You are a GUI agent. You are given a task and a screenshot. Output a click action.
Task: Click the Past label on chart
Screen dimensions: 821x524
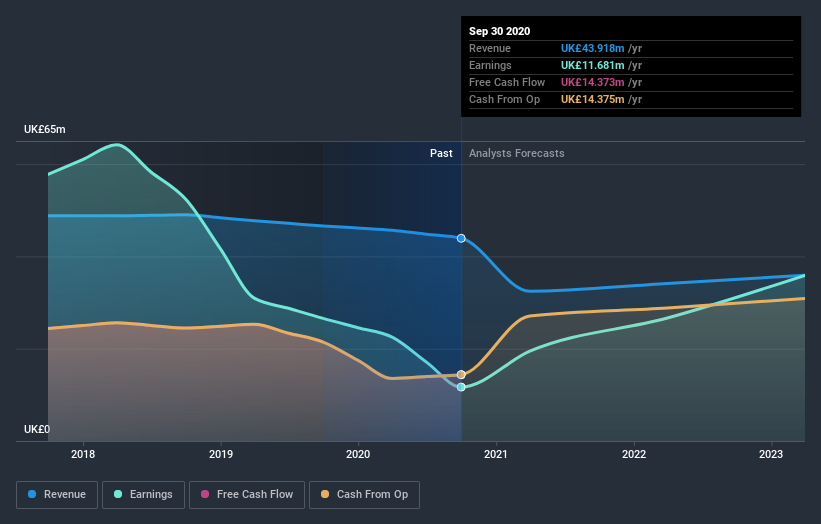tap(441, 153)
